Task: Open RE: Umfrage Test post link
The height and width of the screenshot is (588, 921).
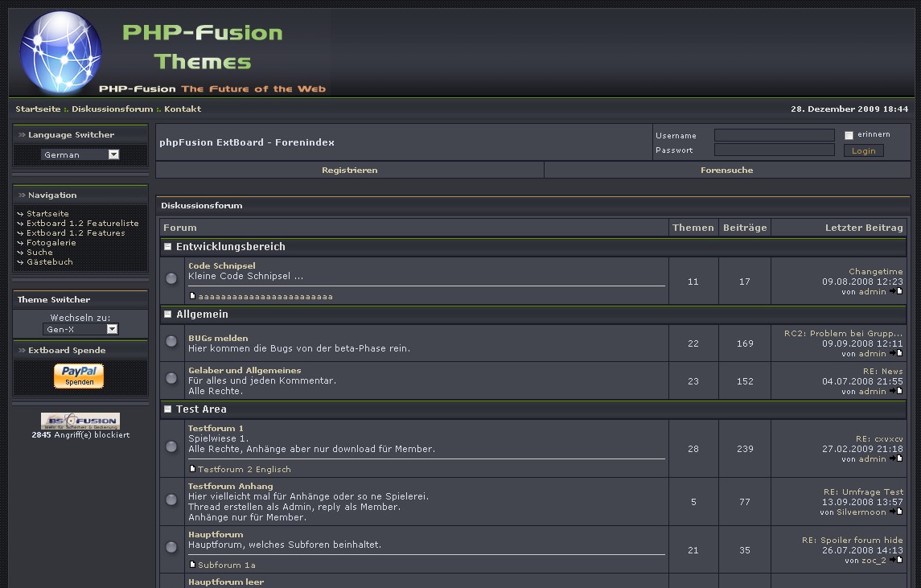Action: click(x=863, y=491)
